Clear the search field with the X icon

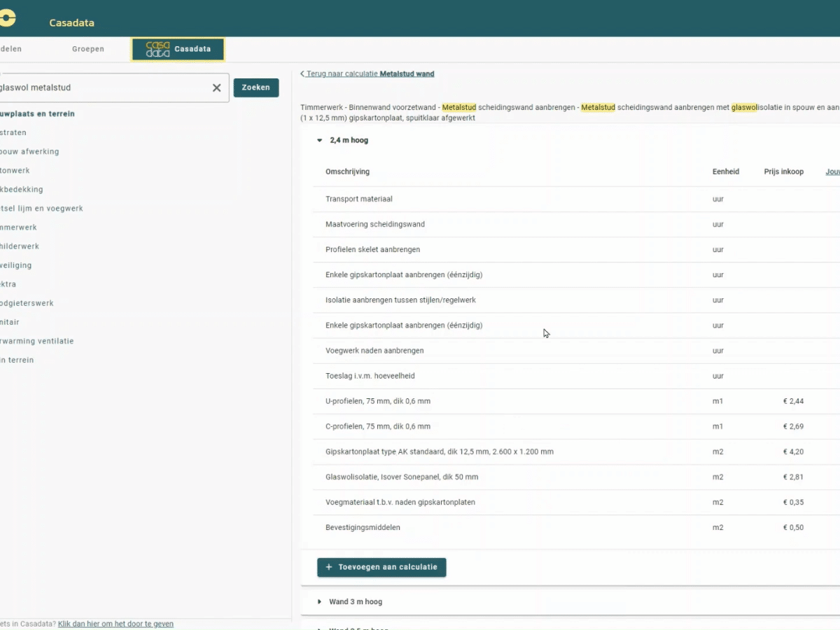click(217, 87)
